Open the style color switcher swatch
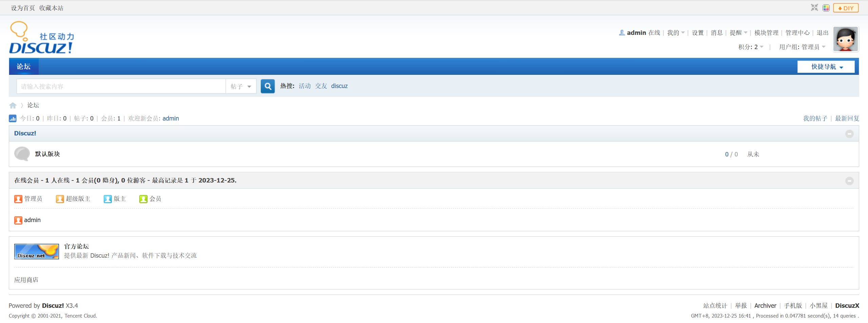Screen dimensions: 868x323 point(826,8)
